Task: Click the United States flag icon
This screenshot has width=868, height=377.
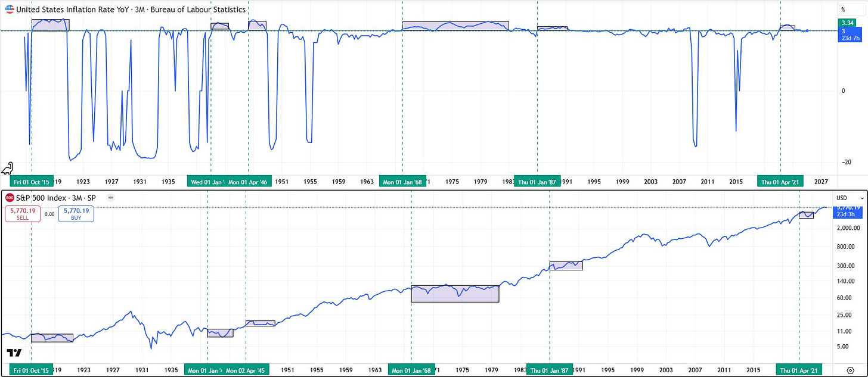Action: tap(9, 10)
